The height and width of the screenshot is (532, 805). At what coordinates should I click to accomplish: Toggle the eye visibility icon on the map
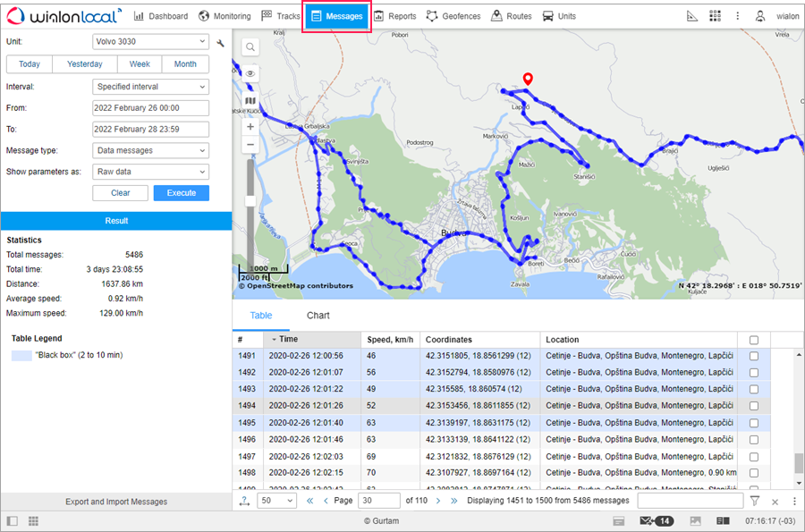(250, 74)
